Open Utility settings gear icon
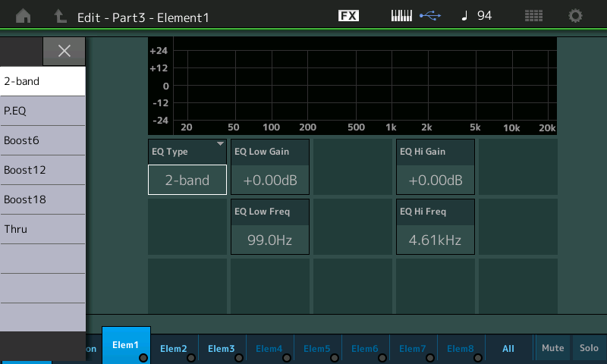This screenshot has height=364, width=607. pyautogui.click(x=575, y=16)
